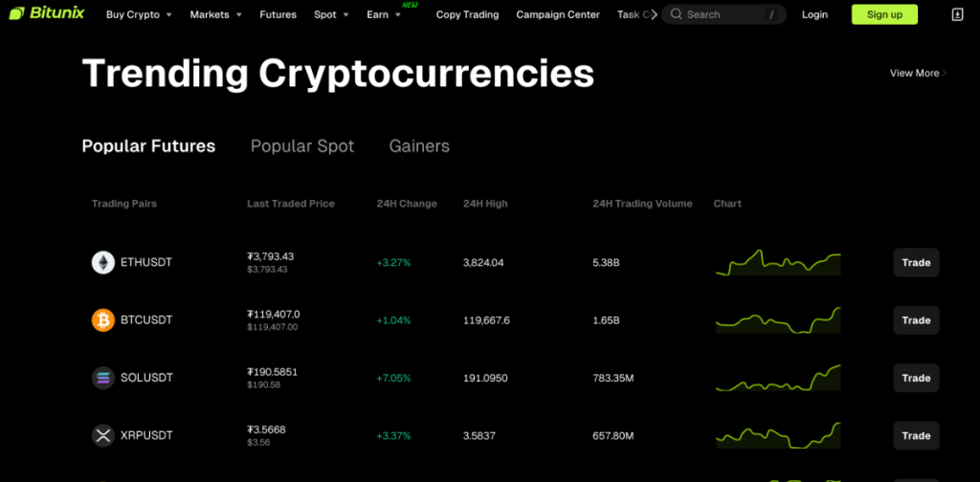The width and height of the screenshot is (980, 482).
Task: Click the Login link
Action: 814,14
